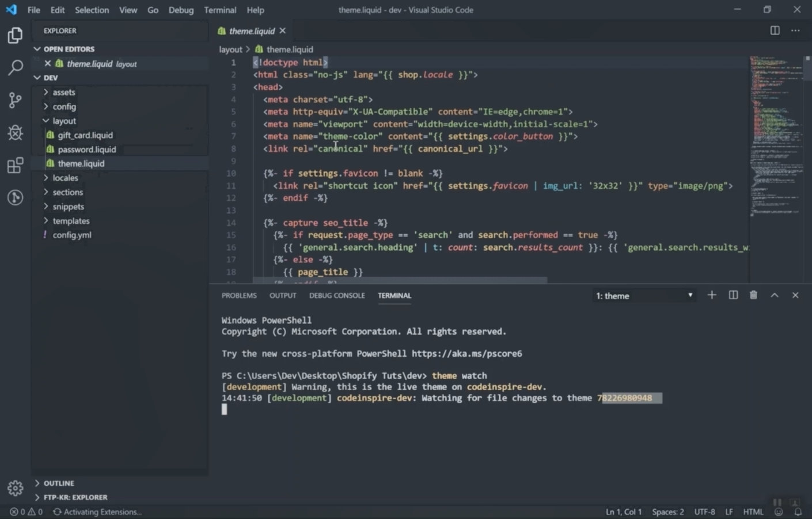The width and height of the screenshot is (812, 519).
Task: Open the Extensions view
Action: coord(15,166)
